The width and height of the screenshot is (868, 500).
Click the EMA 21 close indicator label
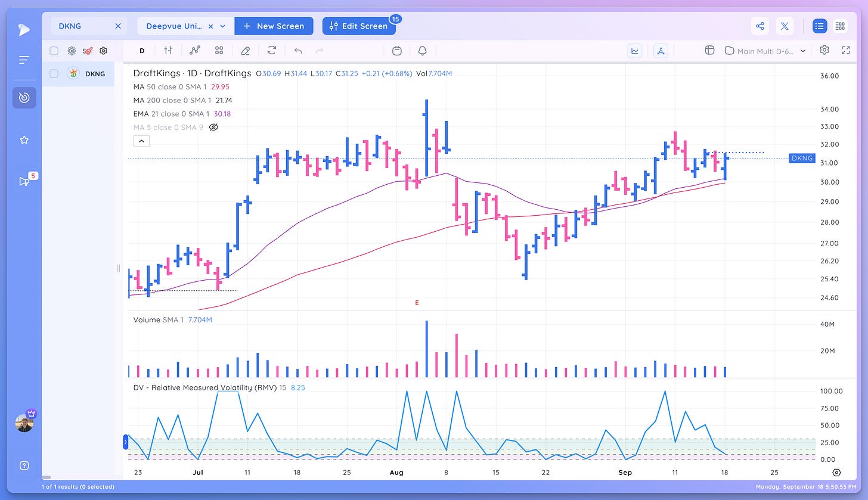coord(172,114)
